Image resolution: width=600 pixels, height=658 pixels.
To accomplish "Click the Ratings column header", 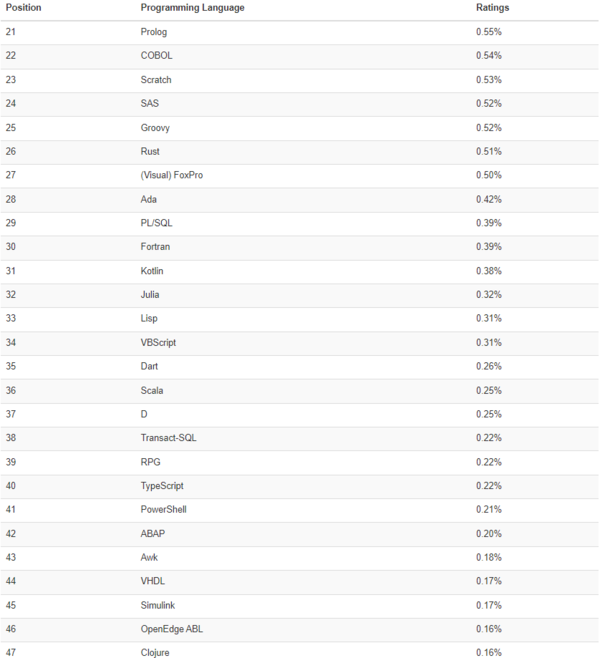I will pos(492,8).
